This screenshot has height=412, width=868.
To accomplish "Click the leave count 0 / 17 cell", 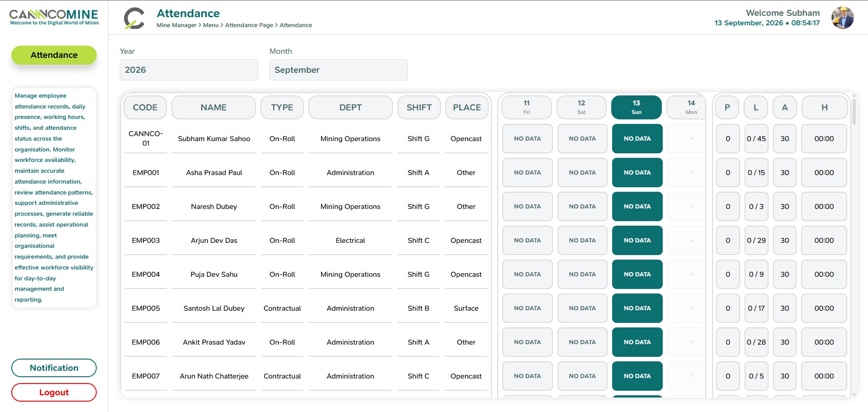I will coord(756,308).
